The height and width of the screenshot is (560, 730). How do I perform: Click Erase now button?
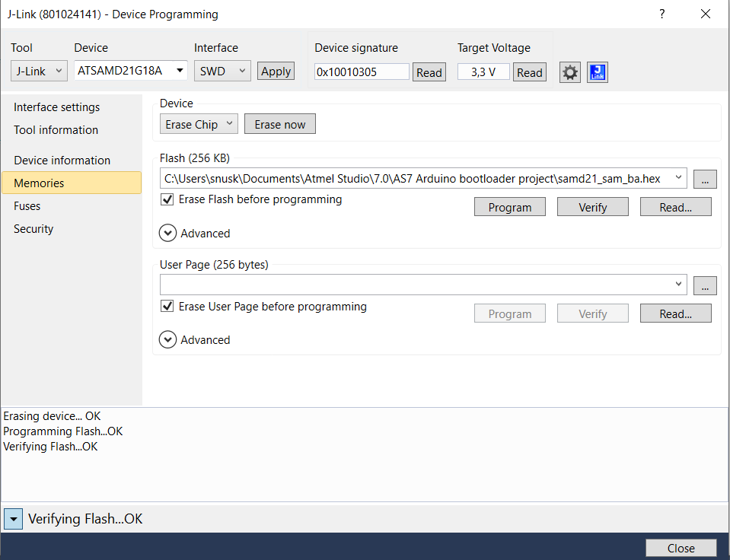pyautogui.click(x=280, y=124)
